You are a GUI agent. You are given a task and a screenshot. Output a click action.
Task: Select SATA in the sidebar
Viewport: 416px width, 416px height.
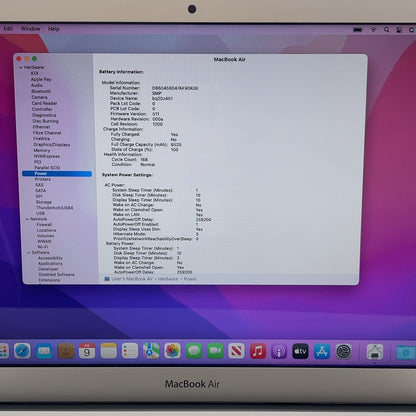pyautogui.click(x=40, y=191)
